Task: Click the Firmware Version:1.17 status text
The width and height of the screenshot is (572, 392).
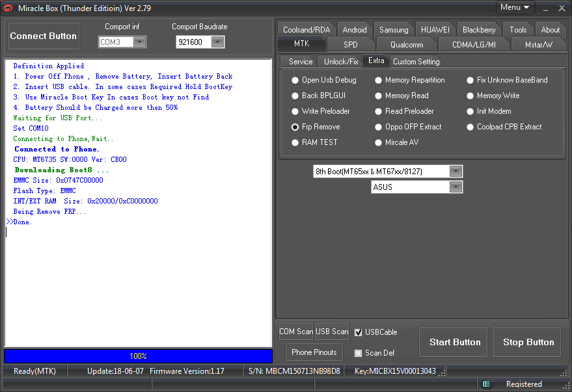Action: click(x=187, y=371)
